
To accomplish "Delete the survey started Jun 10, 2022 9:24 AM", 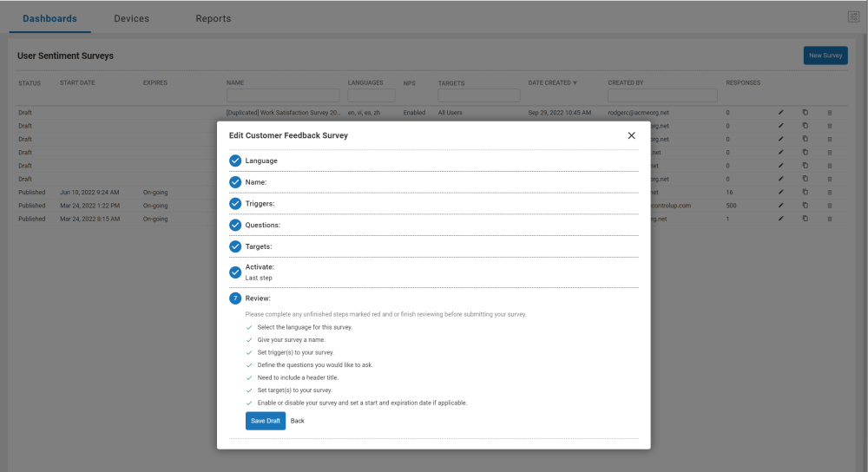I will point(829,192).
